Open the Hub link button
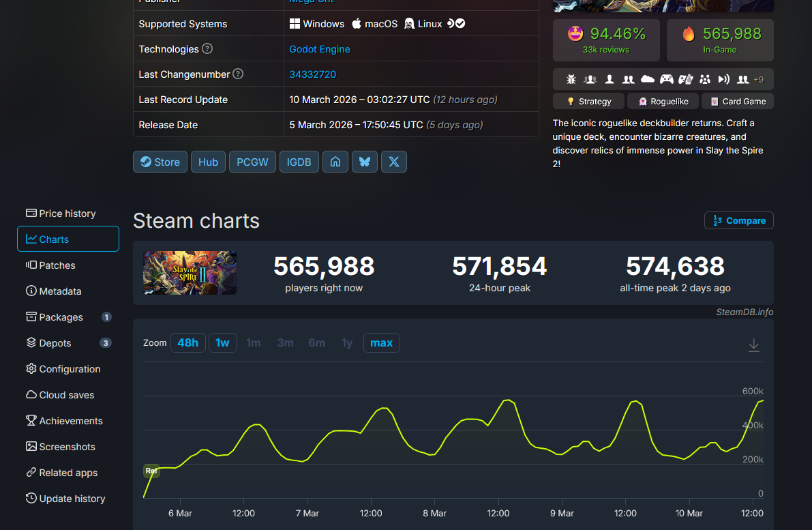812x530 pixels. (x=208, y=162)
